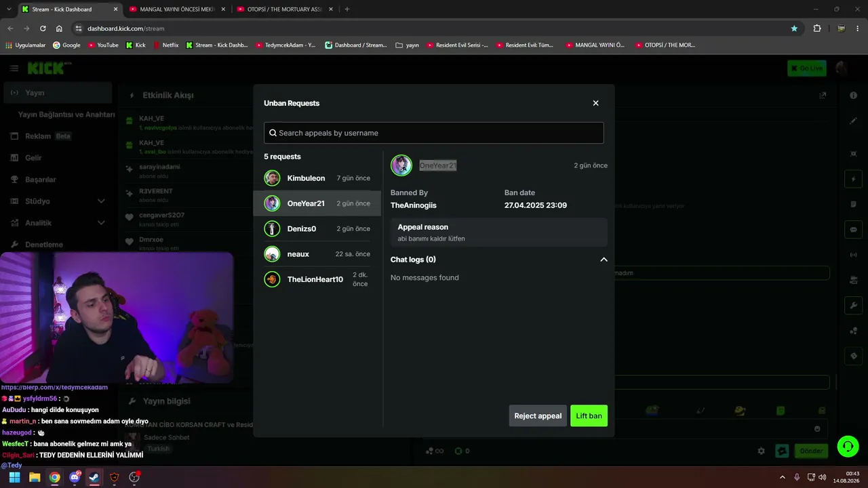Screen dimensions: 868x488
Task: Open Yayını section in sidebar
Action: click(x=58, y=93)
